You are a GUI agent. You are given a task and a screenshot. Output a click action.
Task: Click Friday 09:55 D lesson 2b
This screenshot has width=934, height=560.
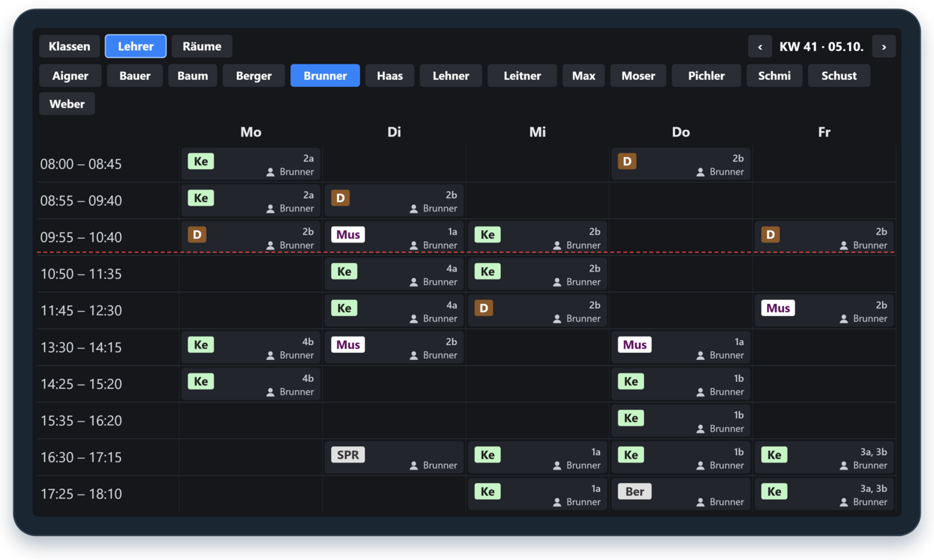[x=824, y=238]
